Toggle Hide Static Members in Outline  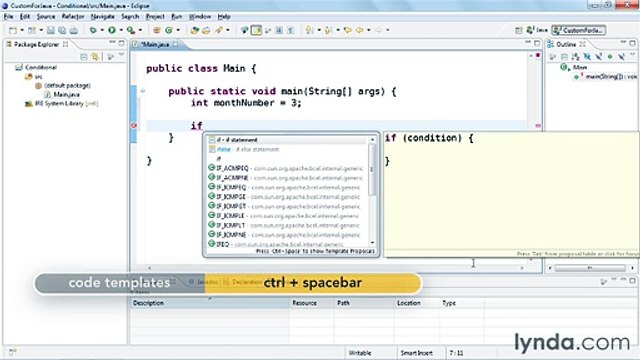pos(598,57)
